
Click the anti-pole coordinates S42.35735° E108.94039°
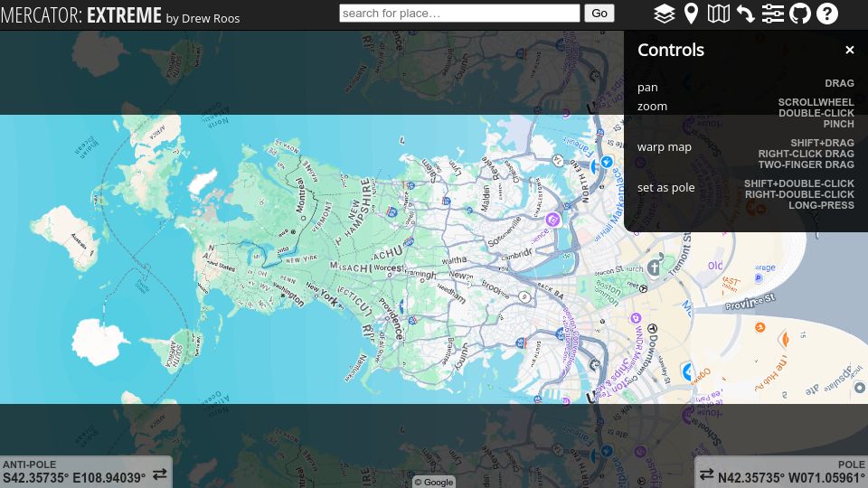(74, 478)
